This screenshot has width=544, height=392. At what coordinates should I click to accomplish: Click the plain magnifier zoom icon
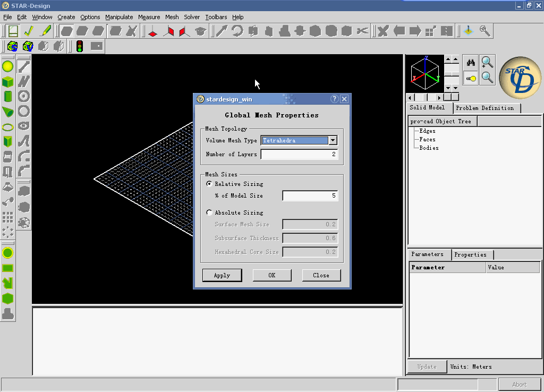(x=488, y=78)
